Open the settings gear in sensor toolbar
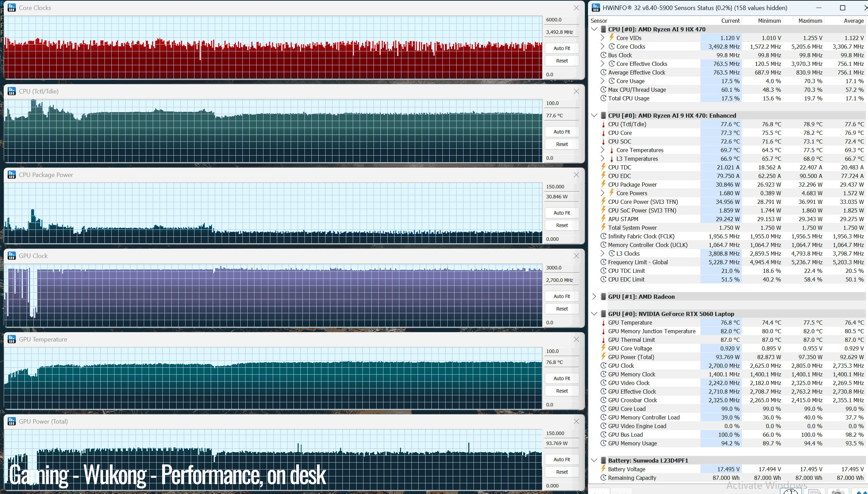 pos(838,491)
